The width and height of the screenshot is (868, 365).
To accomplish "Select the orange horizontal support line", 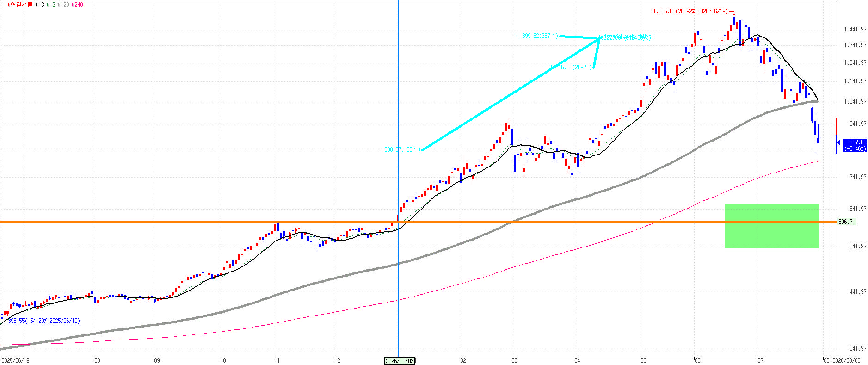I will click(x=419, y=222).
